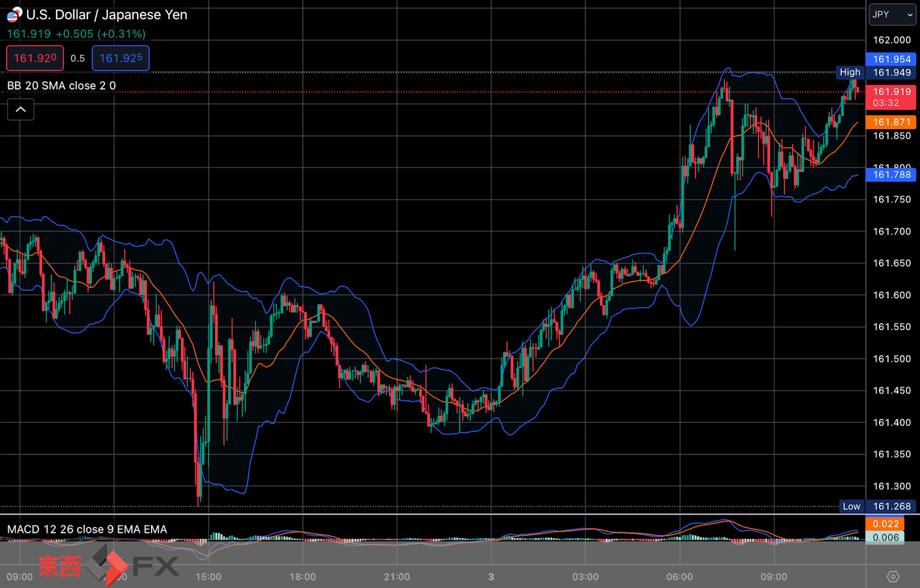Image resolution: width=920 pixels, height=588 pixels.
Task: Click the red sell price 161.920 button
Action: pos(35,58)
